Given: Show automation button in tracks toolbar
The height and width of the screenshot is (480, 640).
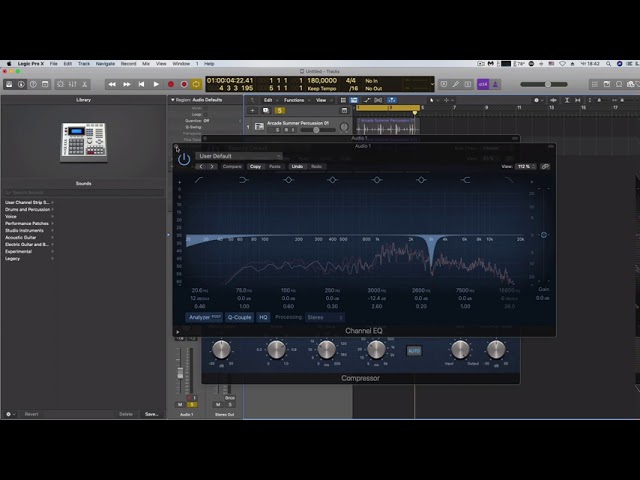Looking at the screenshot, I should point(367,100).
